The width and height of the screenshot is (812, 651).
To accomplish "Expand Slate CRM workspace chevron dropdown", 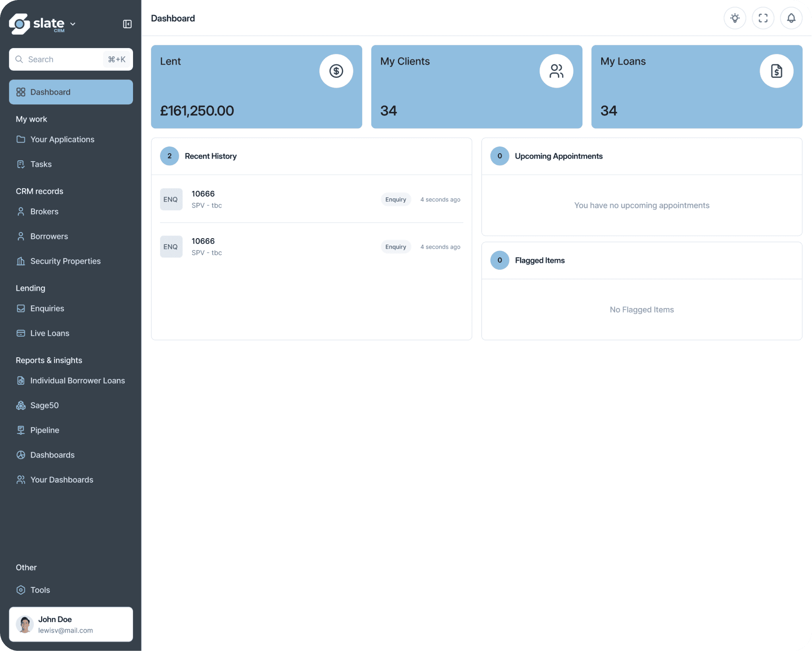I will pyautogui.click(x=73, y=24).
